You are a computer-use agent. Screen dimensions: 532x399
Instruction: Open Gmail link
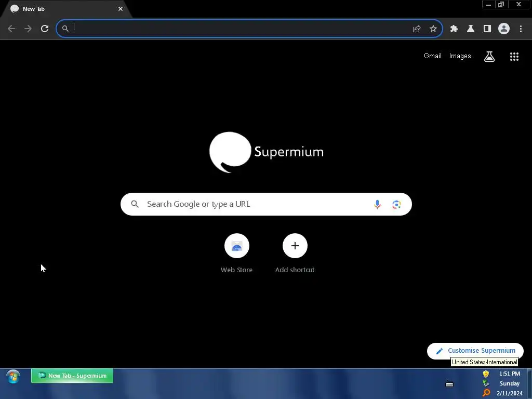433,56
